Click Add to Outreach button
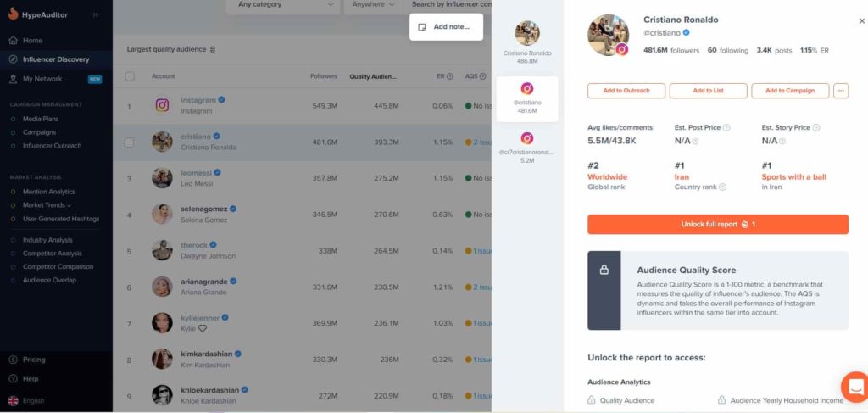The height and width of the screenshot is (413, 868). click(x=626, y=91)
